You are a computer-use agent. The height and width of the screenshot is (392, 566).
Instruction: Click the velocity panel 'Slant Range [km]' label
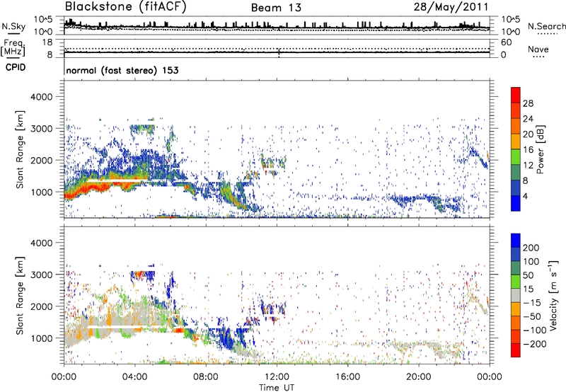20,296
